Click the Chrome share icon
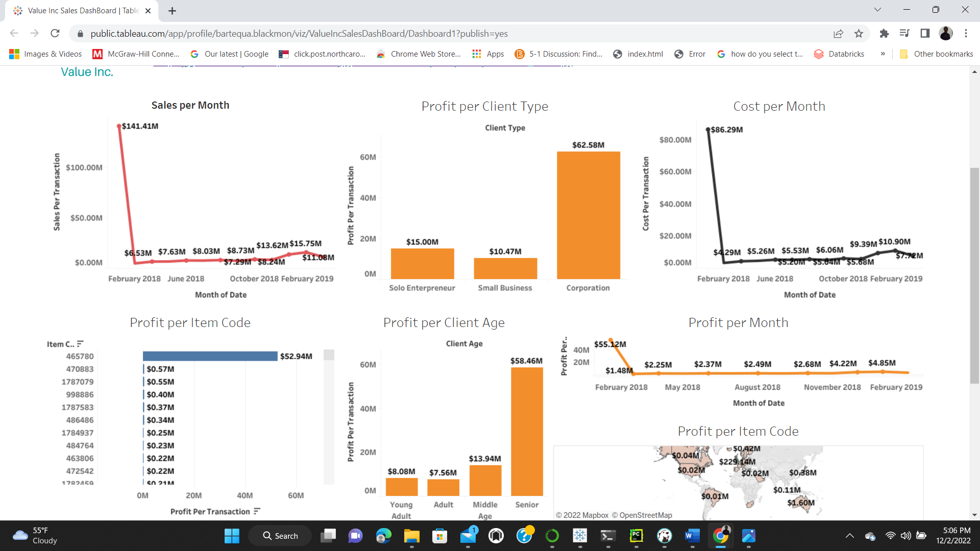This screenshot has height=551, width=980. click(x=838, y=34)
